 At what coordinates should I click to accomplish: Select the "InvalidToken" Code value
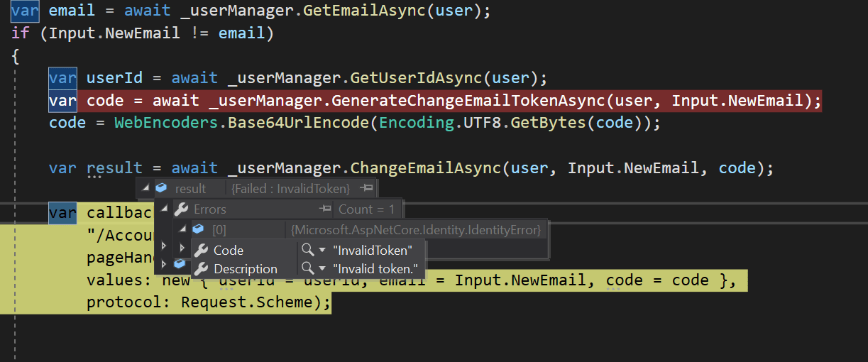coord(372,251)
